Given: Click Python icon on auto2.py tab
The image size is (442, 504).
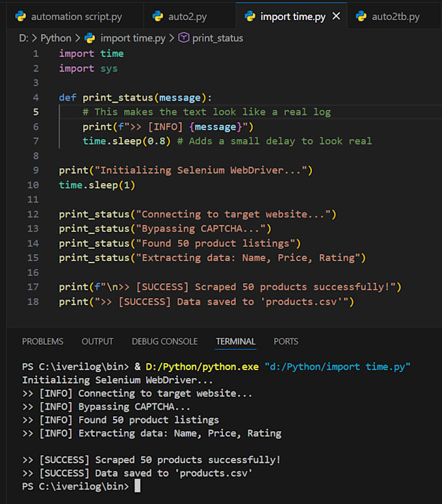Looking at the screenshot, I should (x=158, y=16).
